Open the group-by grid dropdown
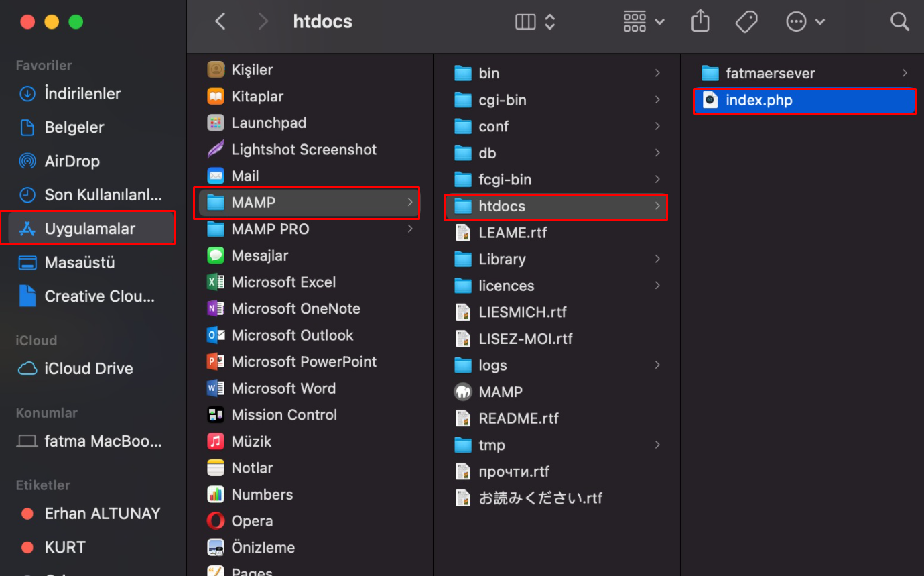Image resolution: width=924 pixels, height=576 pixels. pyautogui.click(x=644, y=21)
